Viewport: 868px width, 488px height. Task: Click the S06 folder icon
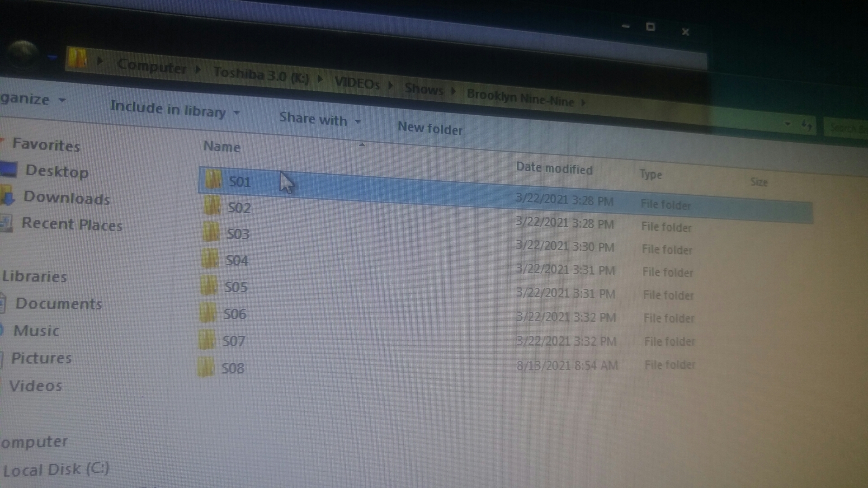point(208,313)
